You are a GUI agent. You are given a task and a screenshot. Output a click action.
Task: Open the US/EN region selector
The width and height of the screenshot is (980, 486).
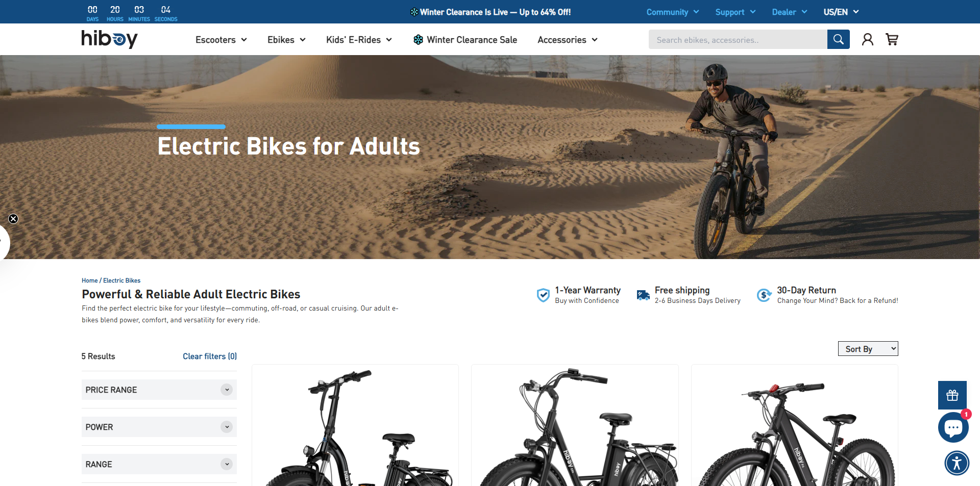(x=841, y=12)
